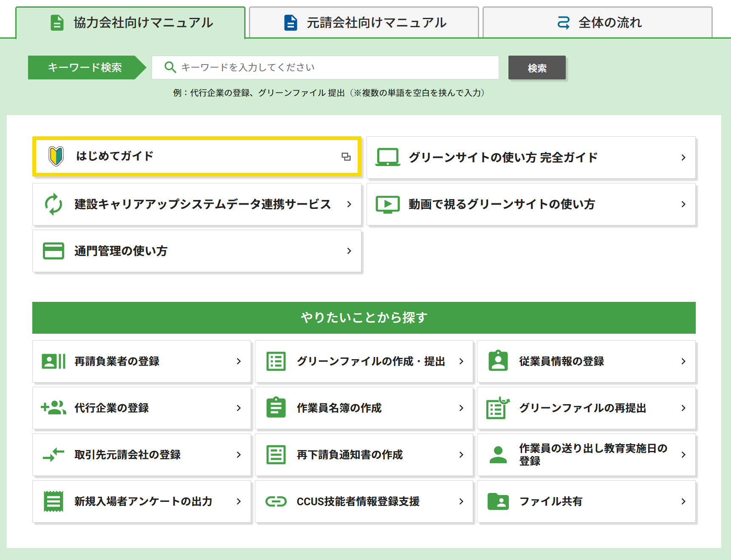
Task: Click the magnifier icon in the keyword field
Action: tap(170, 68)
